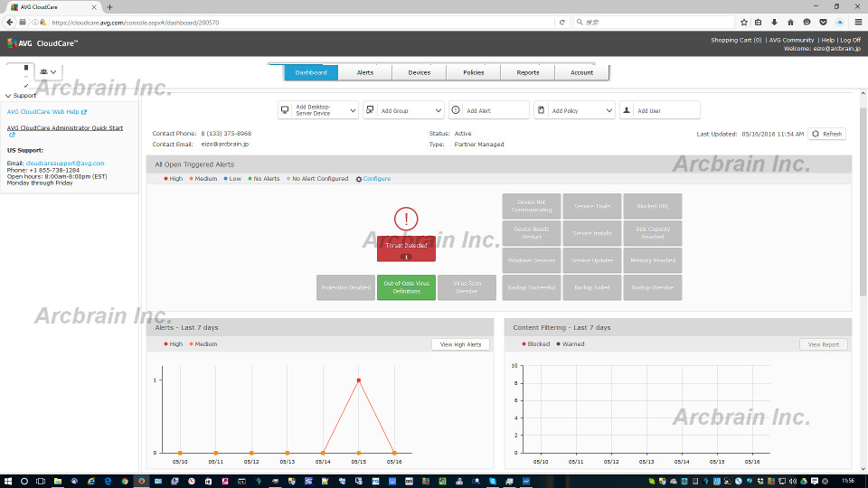Open File Explorer from the taskbar

(58, 482)
